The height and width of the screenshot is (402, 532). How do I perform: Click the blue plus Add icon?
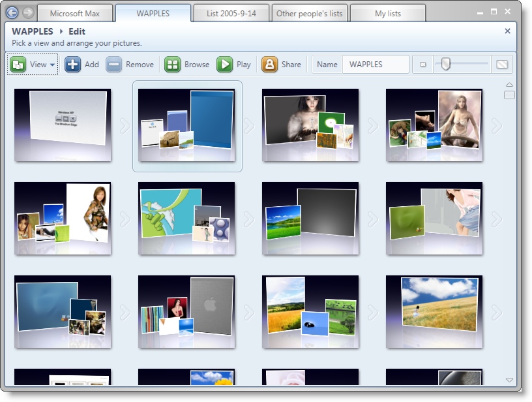click(72, 65)
